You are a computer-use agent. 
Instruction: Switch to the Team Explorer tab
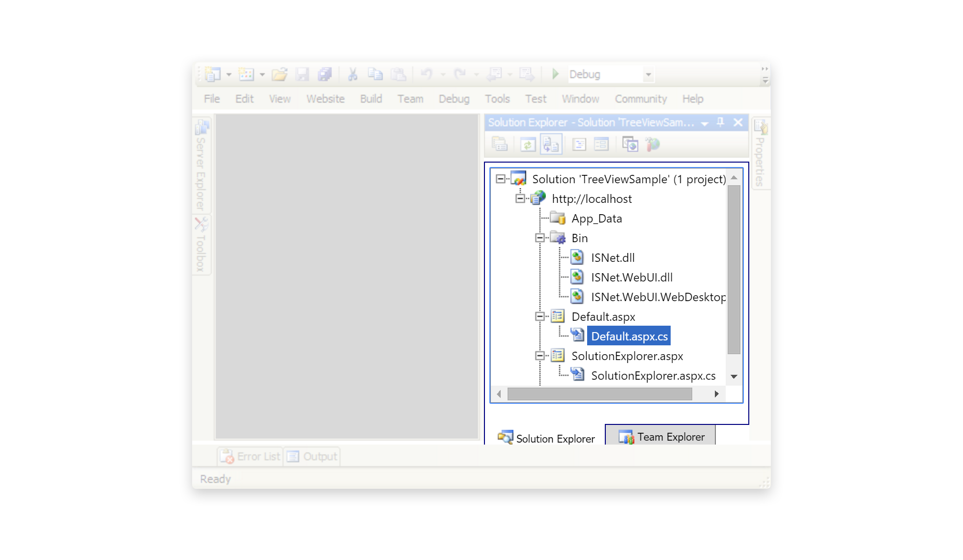coord(661,437)
